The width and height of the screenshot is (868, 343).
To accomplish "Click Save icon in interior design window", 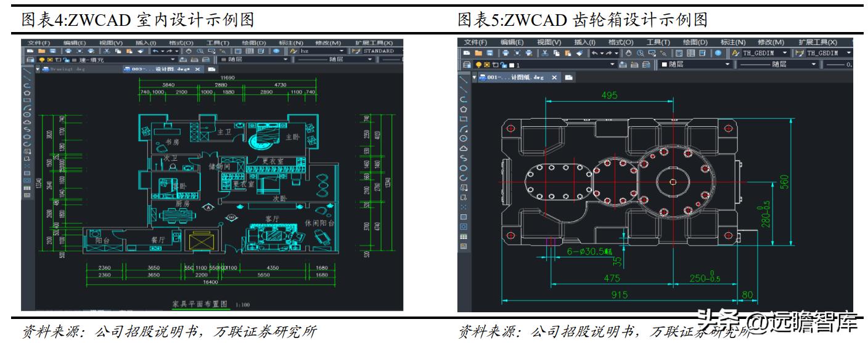I will pyautogui.click(x=53, y=51).
